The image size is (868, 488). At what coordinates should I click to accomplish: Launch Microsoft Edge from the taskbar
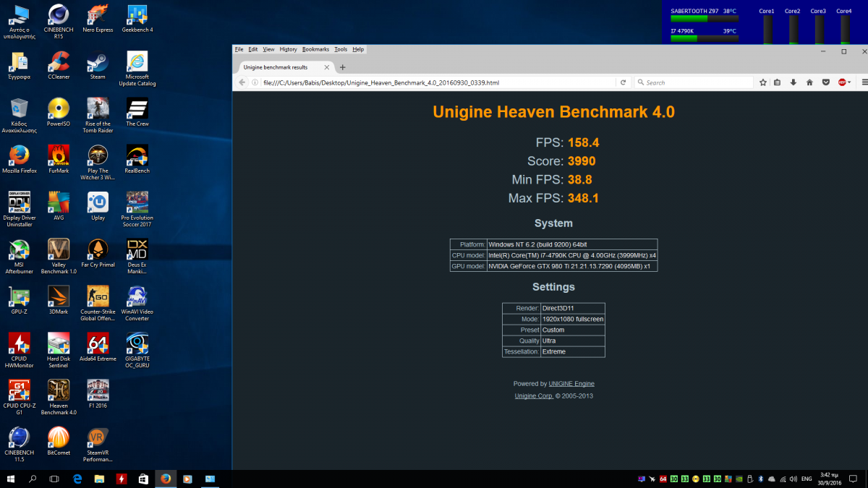(x=77, y=479)
